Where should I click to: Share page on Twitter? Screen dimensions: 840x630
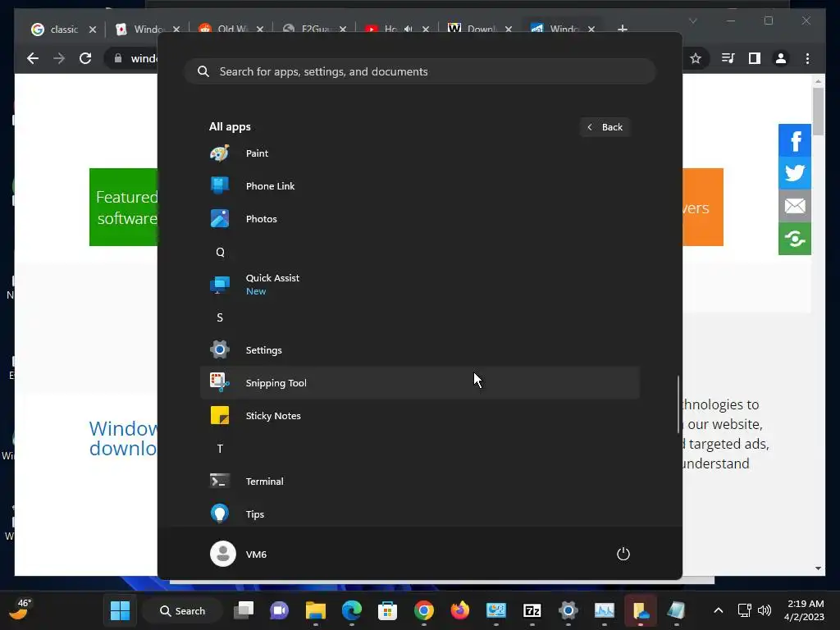pyautogui.click(x=794, y=173)
